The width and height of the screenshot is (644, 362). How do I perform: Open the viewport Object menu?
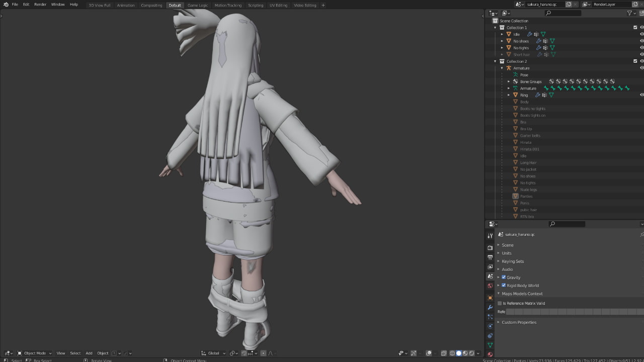tap(103, 353)
